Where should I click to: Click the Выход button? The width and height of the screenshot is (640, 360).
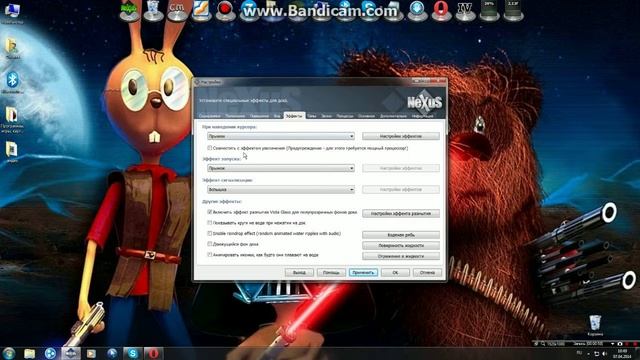299,272
